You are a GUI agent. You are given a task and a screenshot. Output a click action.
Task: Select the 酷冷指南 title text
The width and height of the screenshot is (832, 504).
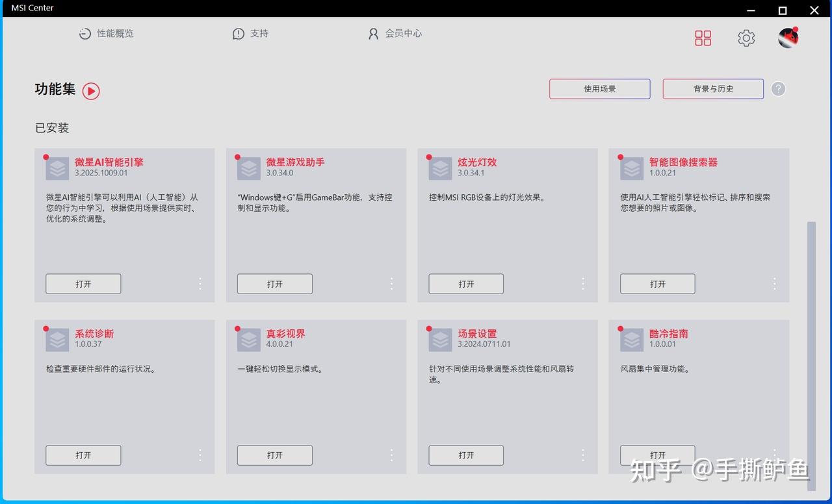coord(668,334)
